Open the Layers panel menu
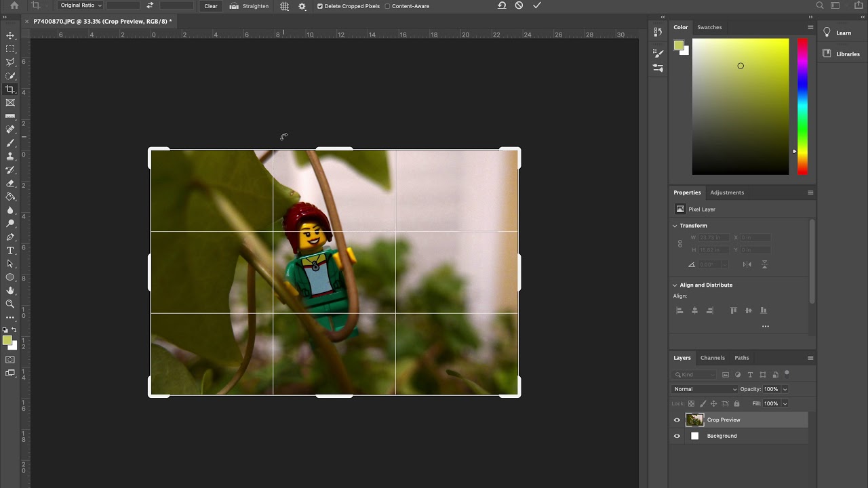This screenshot has width=868, height=488. pos(810,358)
